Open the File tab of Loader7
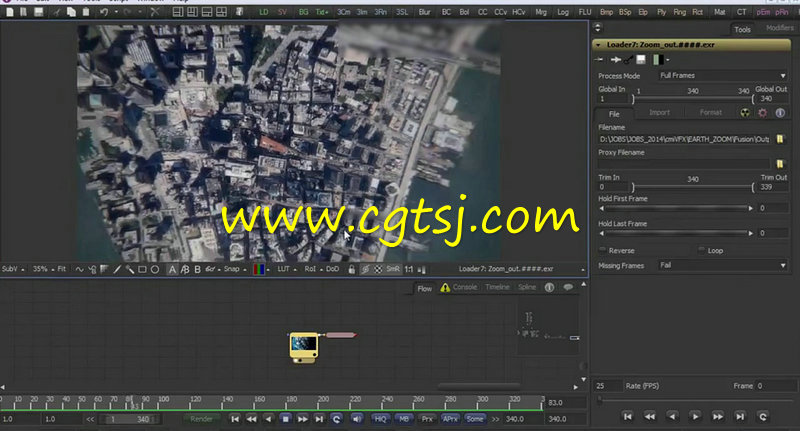This screenshot has width=800, height=431. (614, 114)
